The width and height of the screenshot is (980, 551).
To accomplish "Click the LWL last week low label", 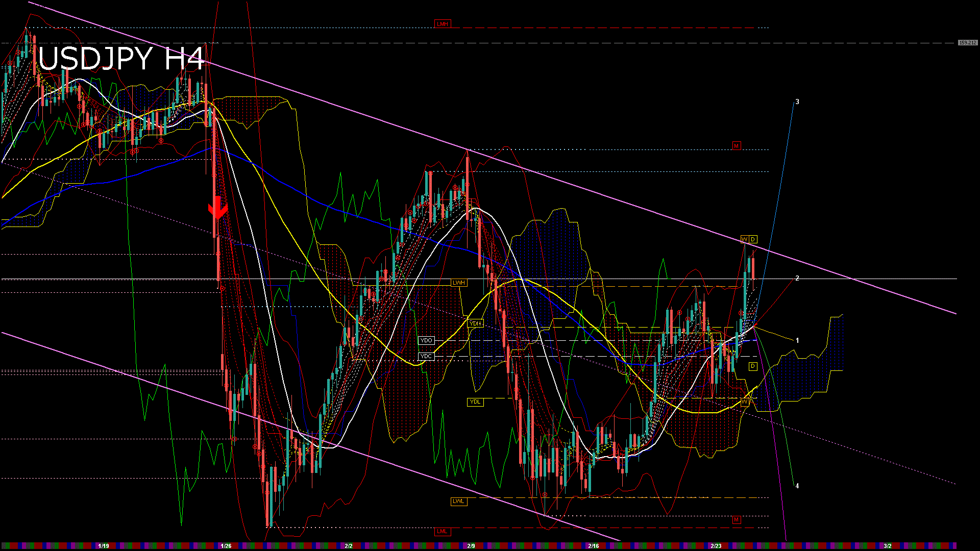I will (x=459, y=502).
